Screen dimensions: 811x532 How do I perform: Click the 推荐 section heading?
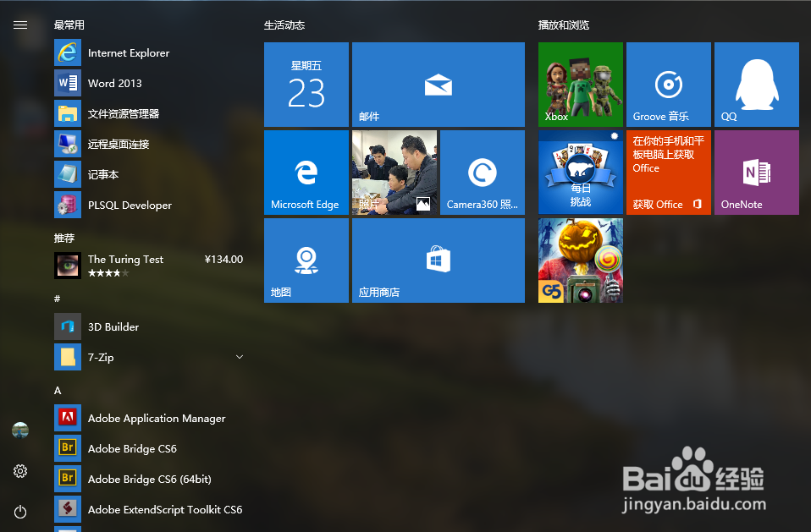coord(64,238)
